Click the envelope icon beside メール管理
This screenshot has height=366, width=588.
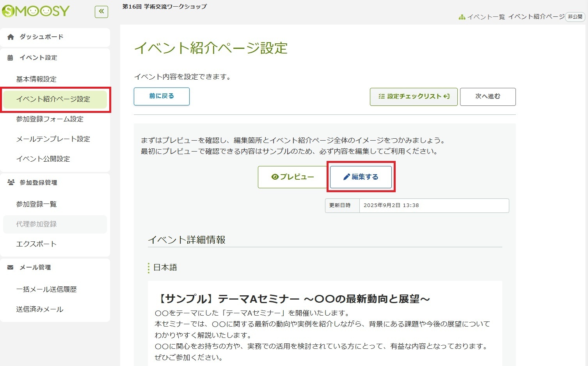pyautogui.click(x=11, y=268)
